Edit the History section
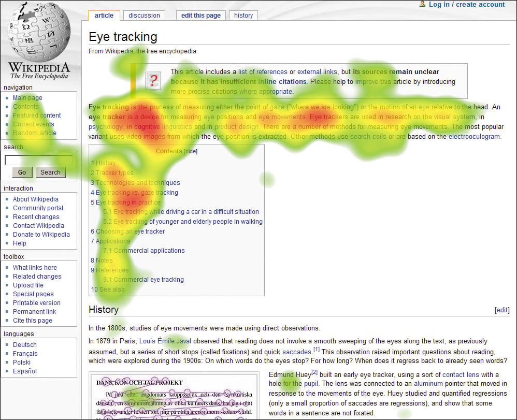This screenshot has width=517, height=420. tap(501, 309)
